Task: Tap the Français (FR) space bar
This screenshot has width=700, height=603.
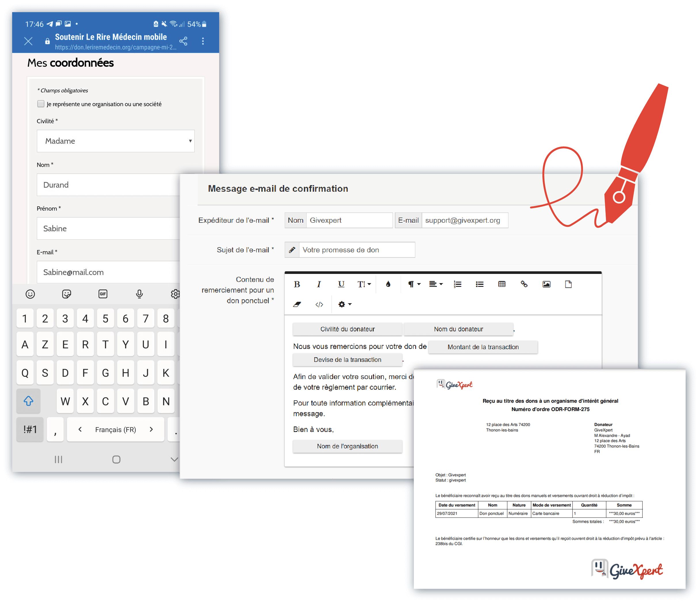Action: click(116, 429)
